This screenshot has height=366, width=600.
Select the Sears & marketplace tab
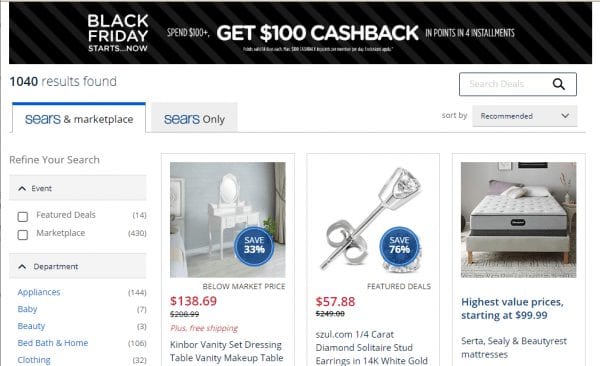[79, 118]
